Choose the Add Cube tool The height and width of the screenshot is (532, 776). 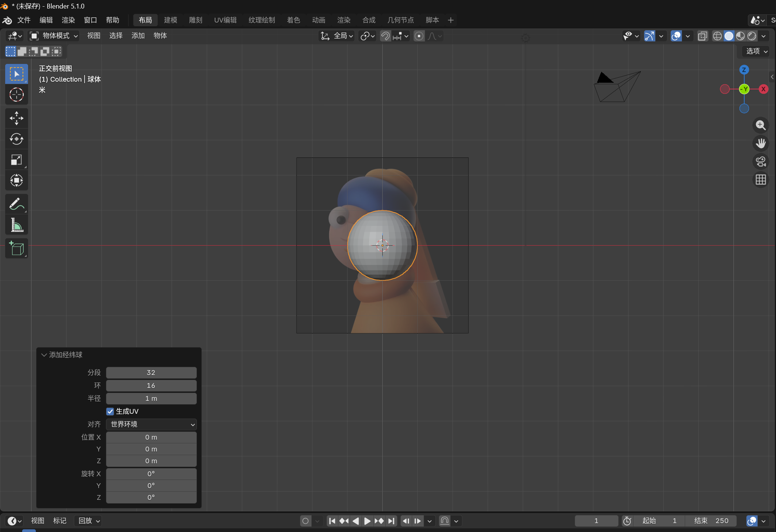16,248
